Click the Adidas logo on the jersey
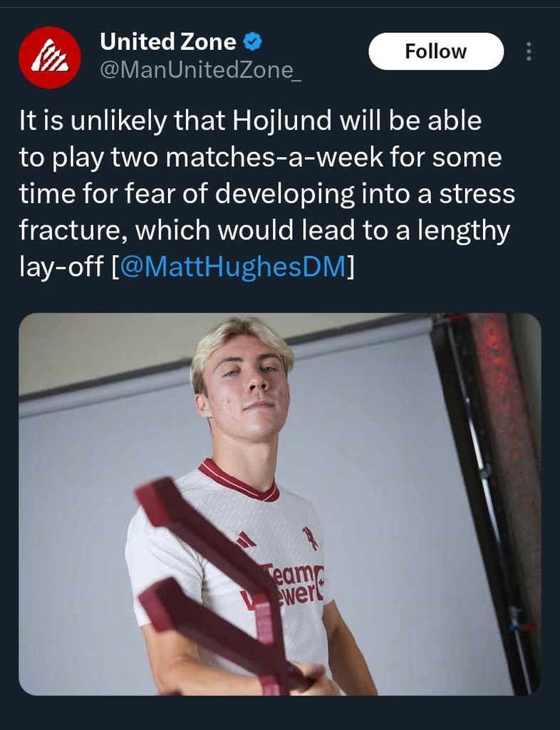Image resolution: width=560 pixels, height=730 pixels. click(245, 540)
